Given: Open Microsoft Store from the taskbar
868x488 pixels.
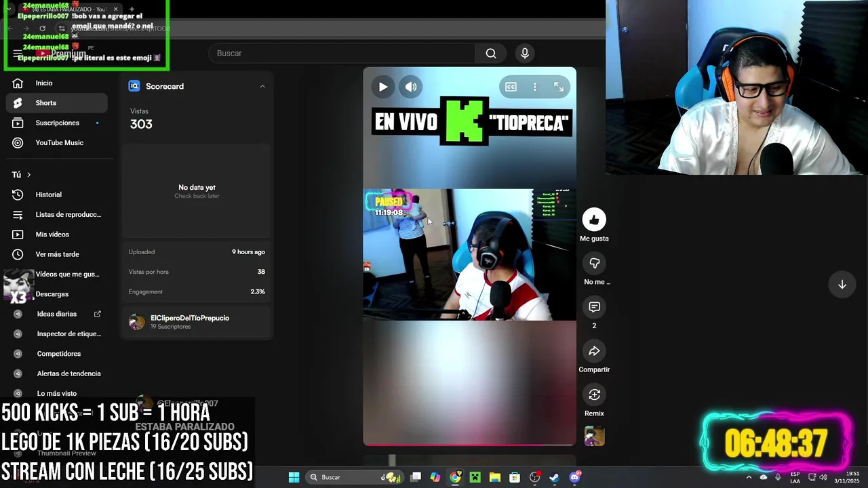Looking at the screenshot, I should (x=515, y=477).
